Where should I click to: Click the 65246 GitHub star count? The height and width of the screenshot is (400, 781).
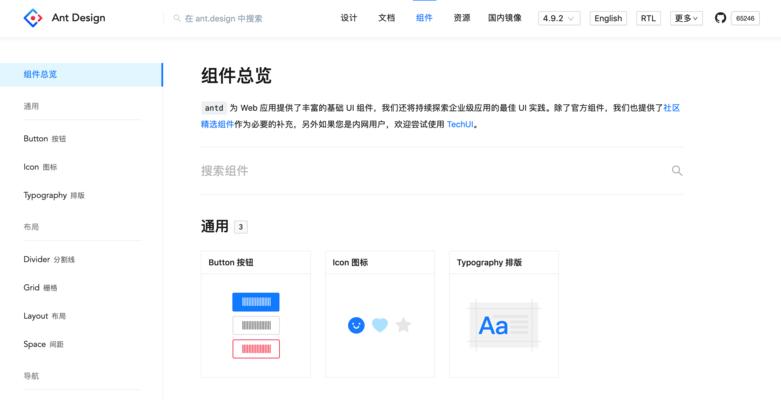[745, 18]
